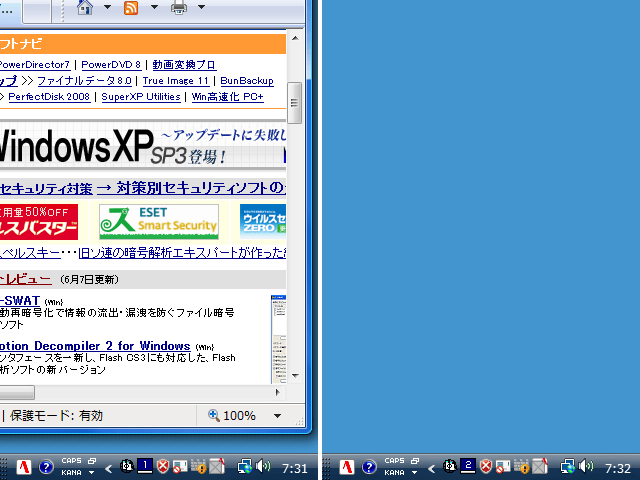Click the red ウイルスバスター 50%OFF banner
The height and width of the screenshot is (480, 640).
(39, 222)
